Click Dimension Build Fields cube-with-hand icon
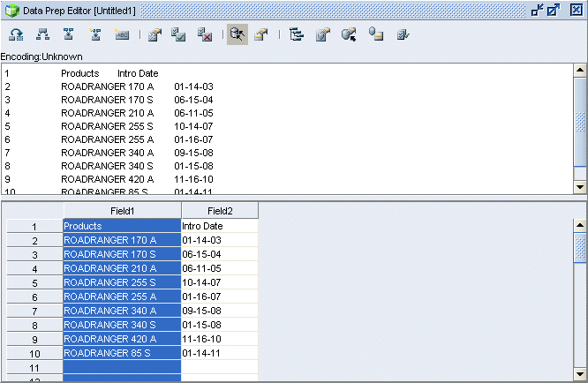The height and width of the screenshot is (383, 588). tap(323, 34)
